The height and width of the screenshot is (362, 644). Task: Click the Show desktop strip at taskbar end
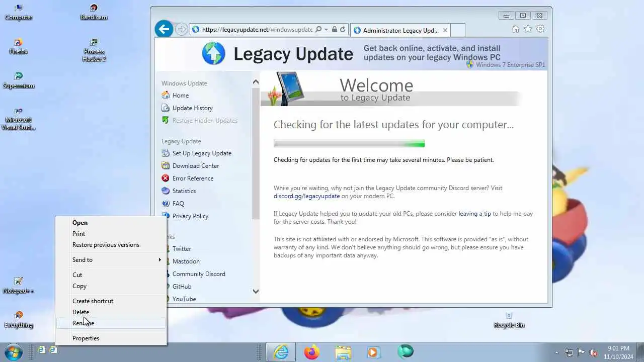pyautogui.click(x=640, y=352)
